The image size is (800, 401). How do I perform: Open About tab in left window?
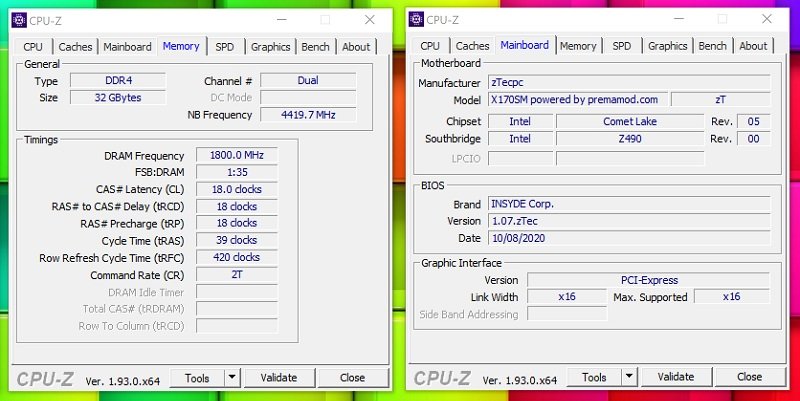point(356,46)
